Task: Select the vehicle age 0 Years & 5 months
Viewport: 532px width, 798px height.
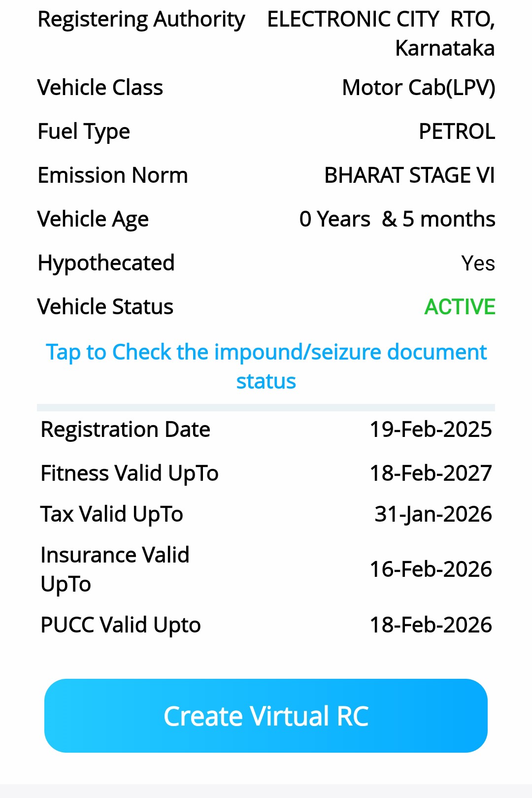Action: coord(397,219)
